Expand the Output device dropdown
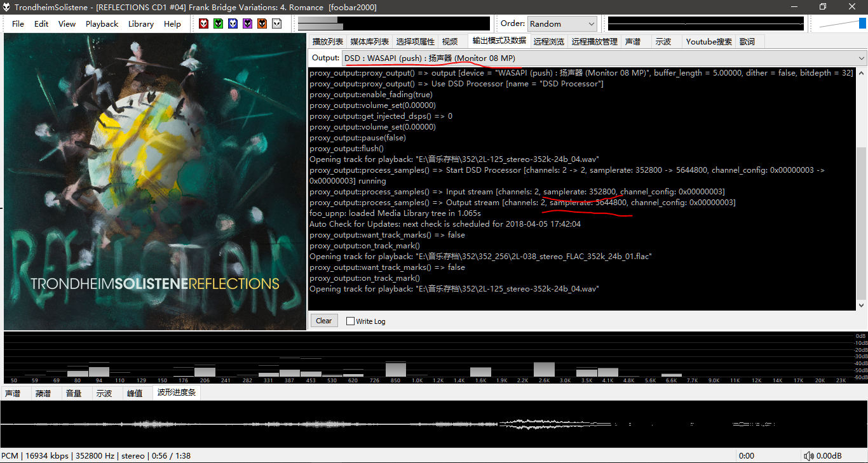This screenshot has height=463, width=868. 604,58
